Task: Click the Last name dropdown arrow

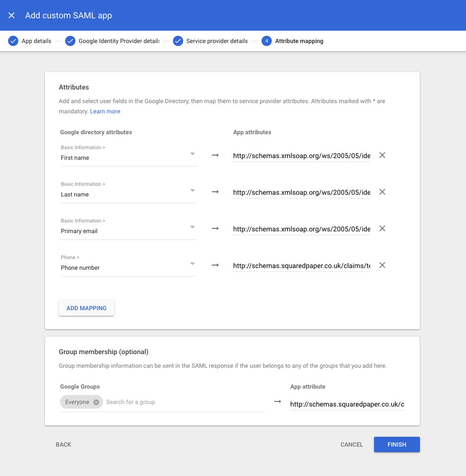Action: tap(193, 190)
